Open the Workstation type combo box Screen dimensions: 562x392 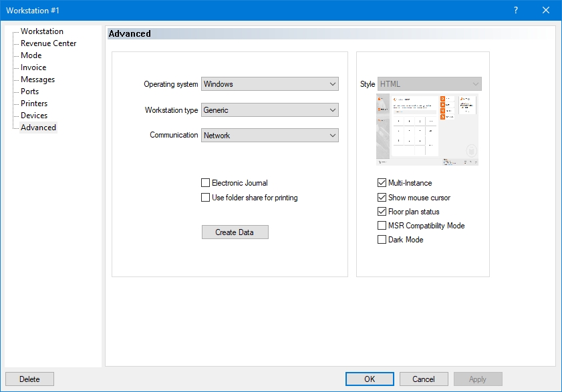pyautogui.click(x=269, y=110)
